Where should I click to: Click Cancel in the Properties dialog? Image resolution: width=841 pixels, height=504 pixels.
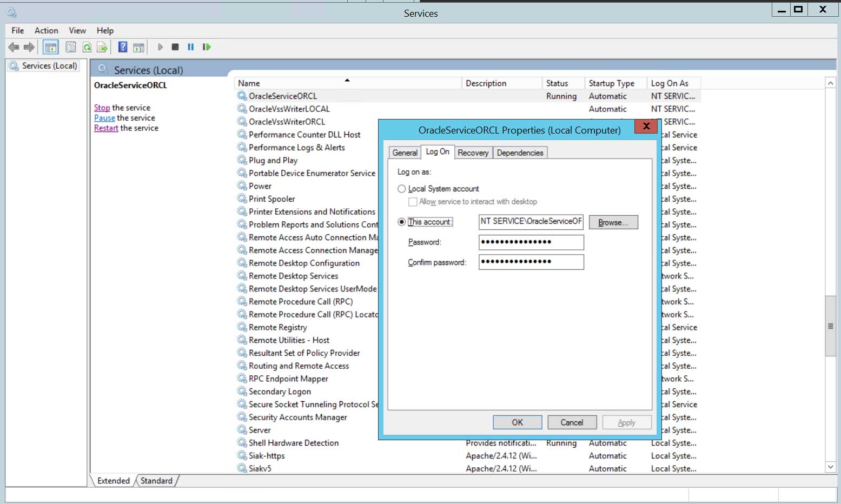572,422
